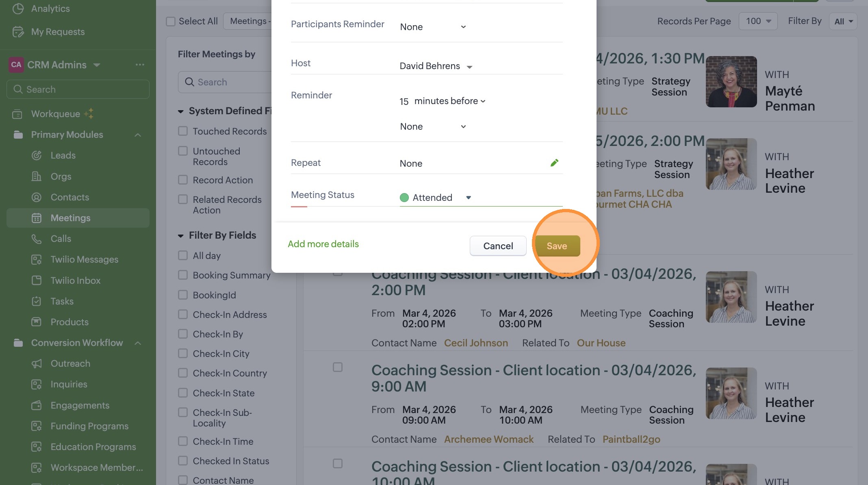Tick the Select All checkbox
This screenshot has width=868, height=485.
(171, 22)
